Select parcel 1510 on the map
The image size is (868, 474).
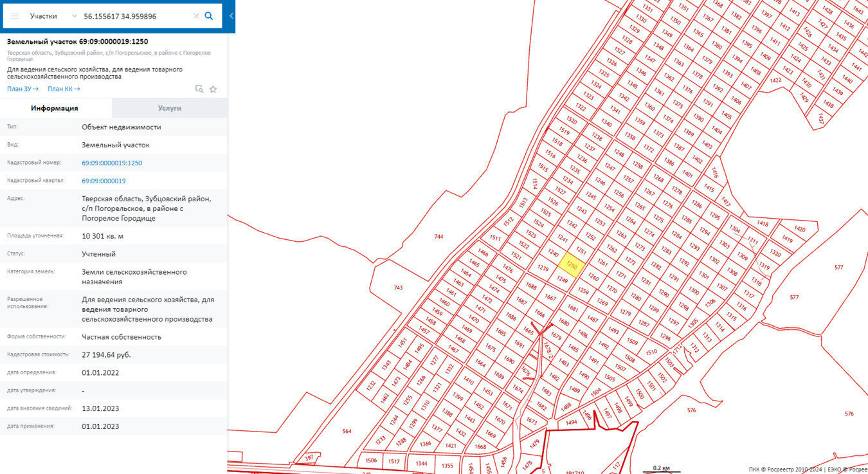[652, 352]
